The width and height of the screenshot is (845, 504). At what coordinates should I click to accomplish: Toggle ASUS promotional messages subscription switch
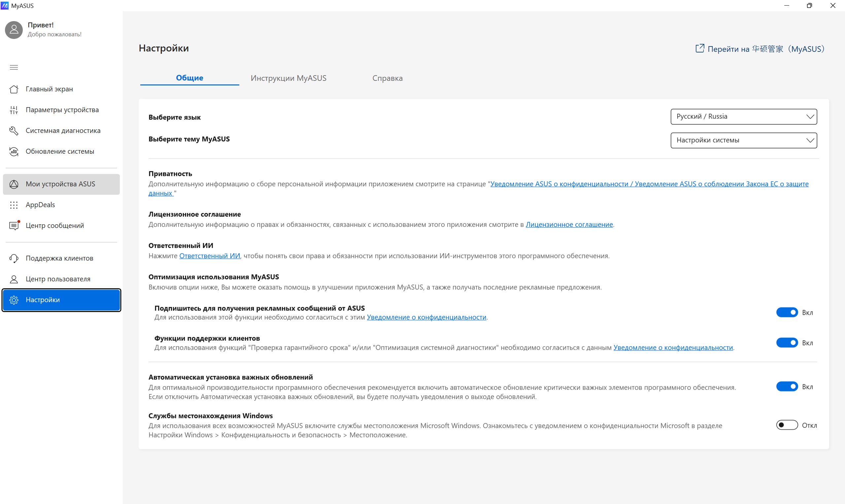point(787,312)
